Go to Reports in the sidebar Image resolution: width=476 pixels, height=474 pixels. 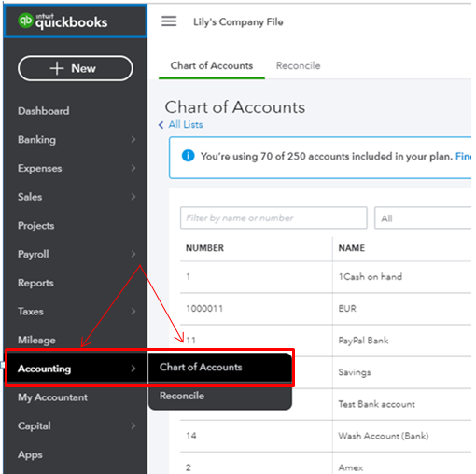coord(35,283)
